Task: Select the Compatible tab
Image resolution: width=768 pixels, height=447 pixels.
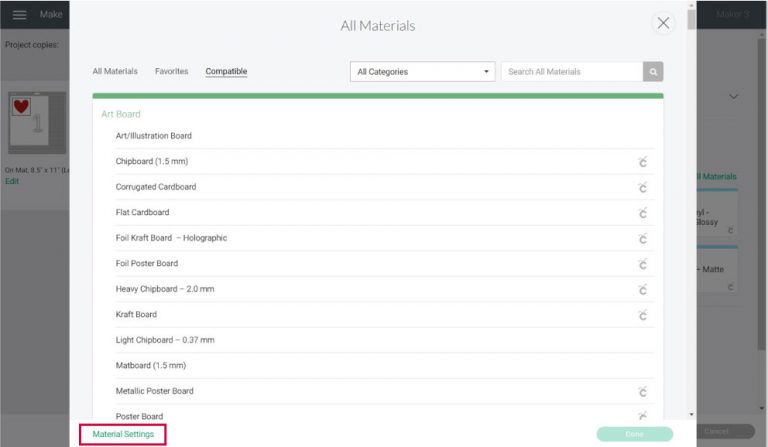Action: 226,71
